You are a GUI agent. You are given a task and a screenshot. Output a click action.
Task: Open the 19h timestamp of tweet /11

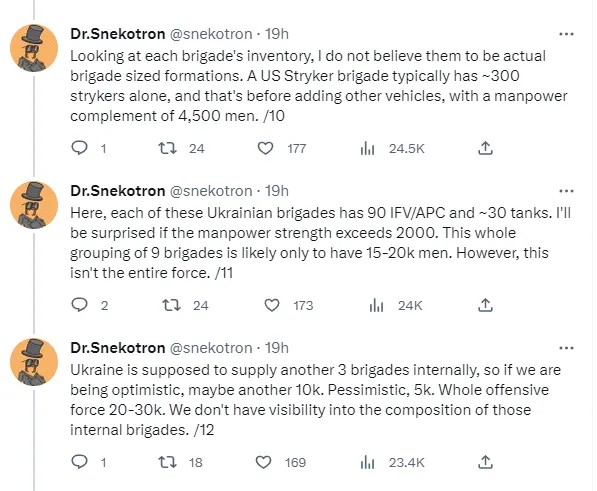point(277,191)
